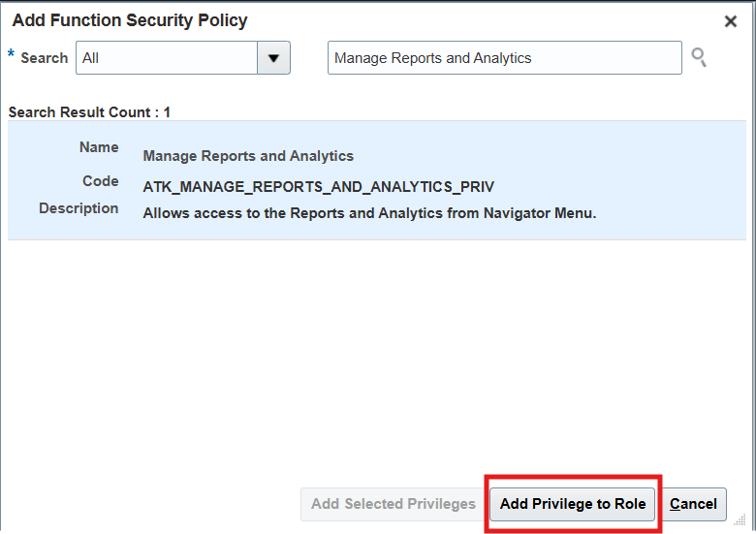The width and height of the screenshot is (756, 534).
Task: Click the Code field label
Action: 100,181
